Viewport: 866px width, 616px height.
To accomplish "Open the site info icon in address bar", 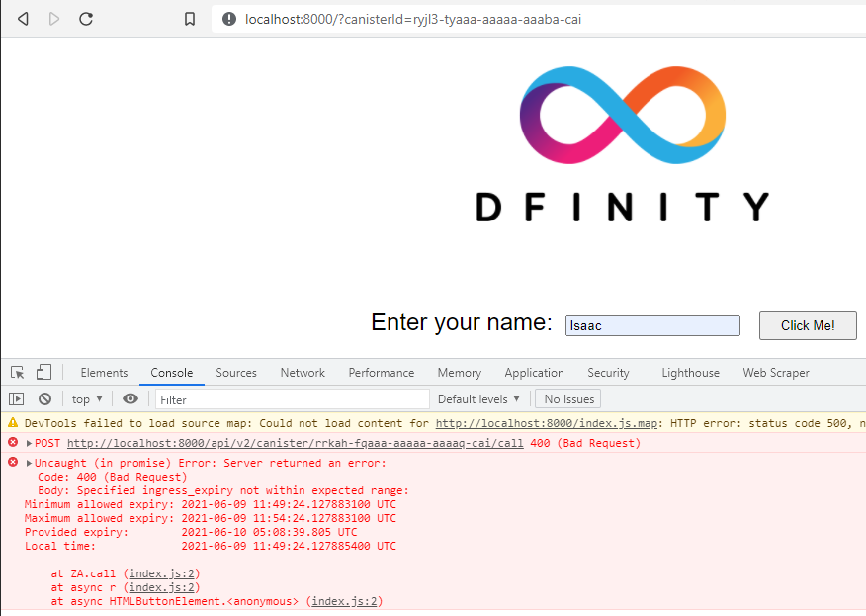I will pos(229,20).
